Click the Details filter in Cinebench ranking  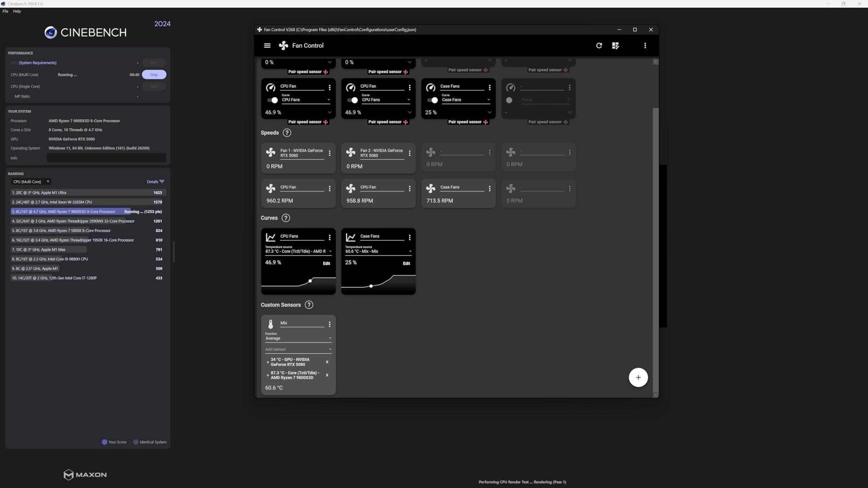point(155,182)
